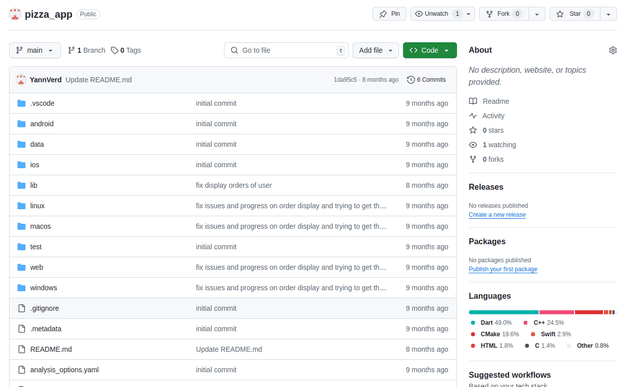Expand the Star lists dropdown arrow
The width and height of the screenshot is (640, 387).
tap(608, 14)
